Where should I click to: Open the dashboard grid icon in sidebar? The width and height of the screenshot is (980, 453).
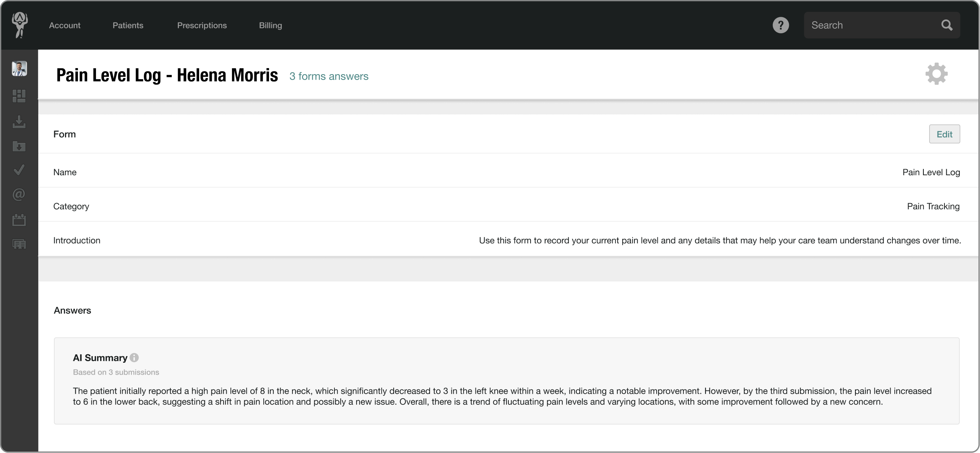click(x=19, y=96)
